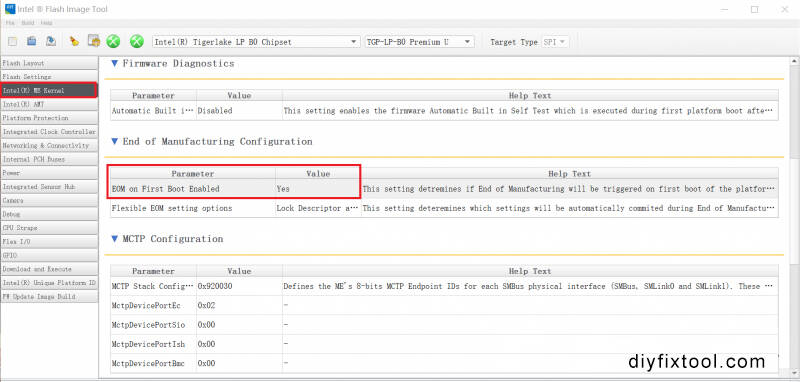Collapse the End of Manufacturing Configuration section
This screenshot has width=800, height=382.
tap(114, 141)
